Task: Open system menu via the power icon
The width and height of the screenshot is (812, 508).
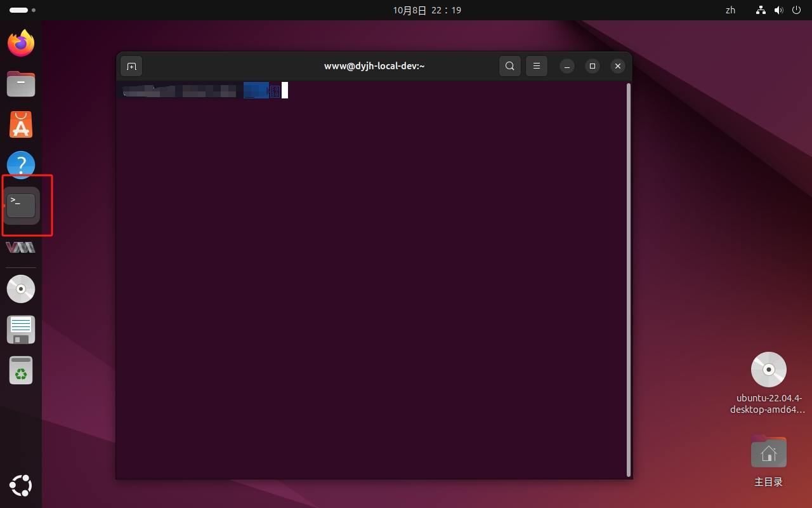Action: (x=796, y=10)
